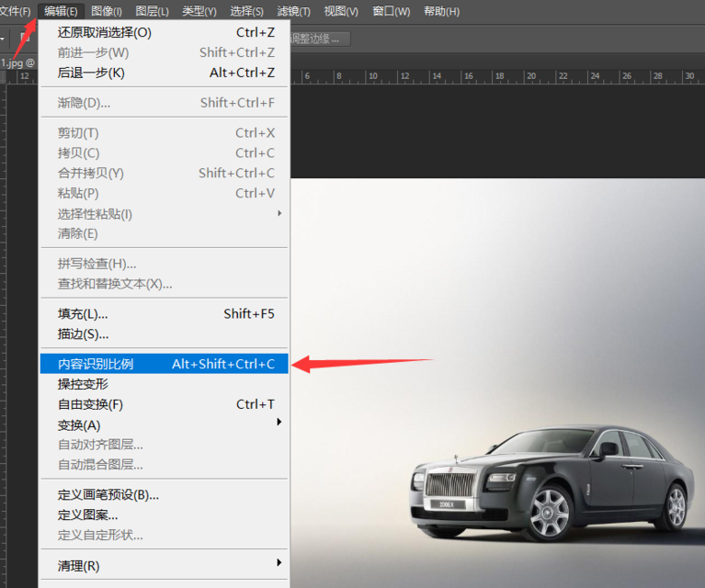
Task: Open the 图层(L) menu
Action: [152, 11]
